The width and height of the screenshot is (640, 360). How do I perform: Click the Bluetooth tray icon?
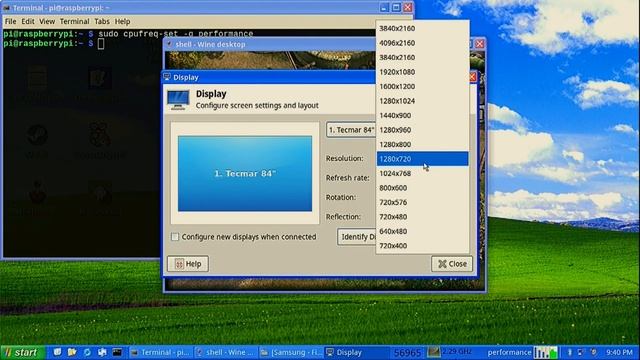click(x=570, y=352)
